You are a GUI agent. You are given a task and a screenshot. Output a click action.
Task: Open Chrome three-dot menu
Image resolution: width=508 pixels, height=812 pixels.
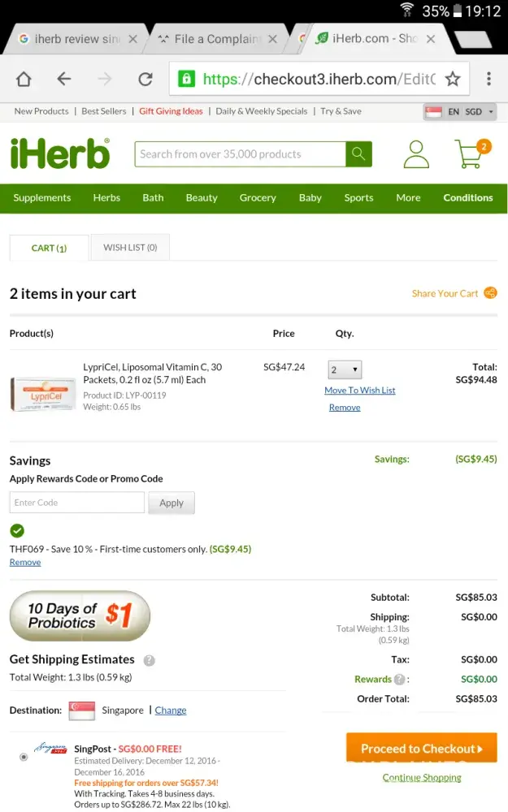[x=488, y=79]
